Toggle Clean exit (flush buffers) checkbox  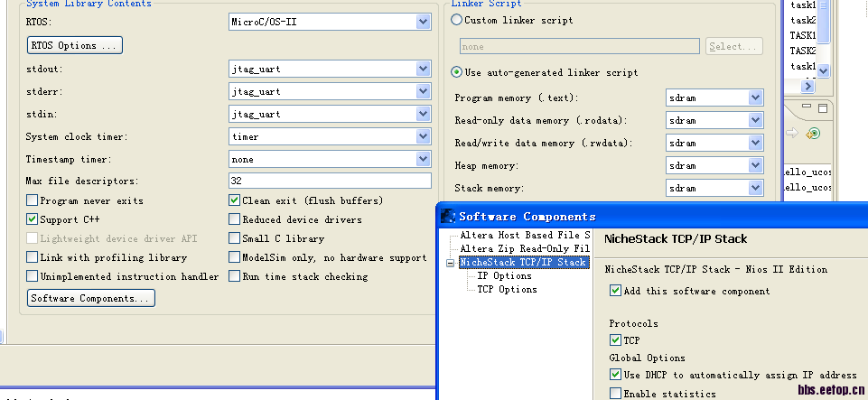pyautogui.click(x=234, y=200)
